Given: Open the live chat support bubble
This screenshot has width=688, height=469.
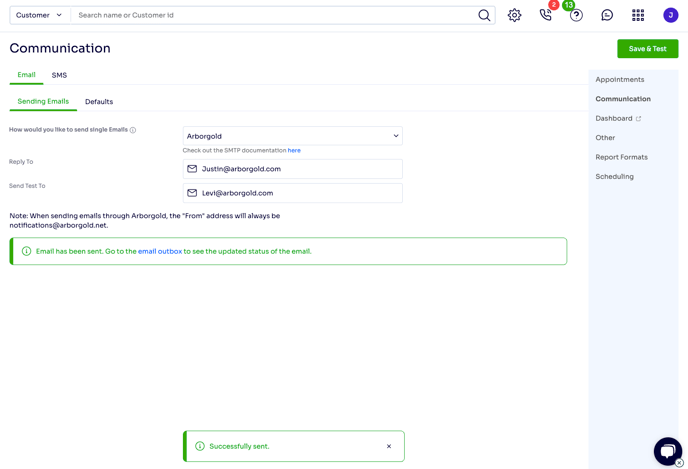Looking at the screenshot, I should click(x=668, y=451).
